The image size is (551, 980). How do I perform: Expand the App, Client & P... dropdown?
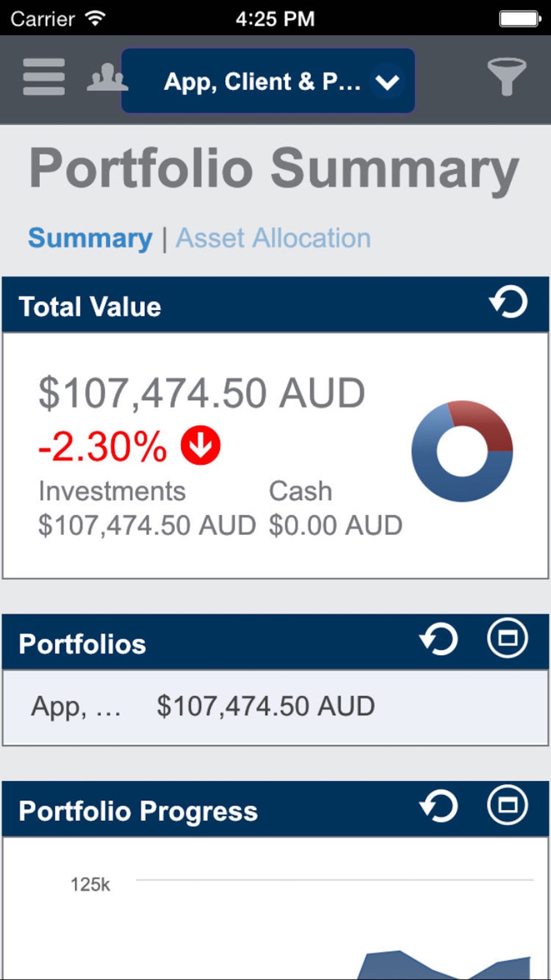[x=268, y=81]
